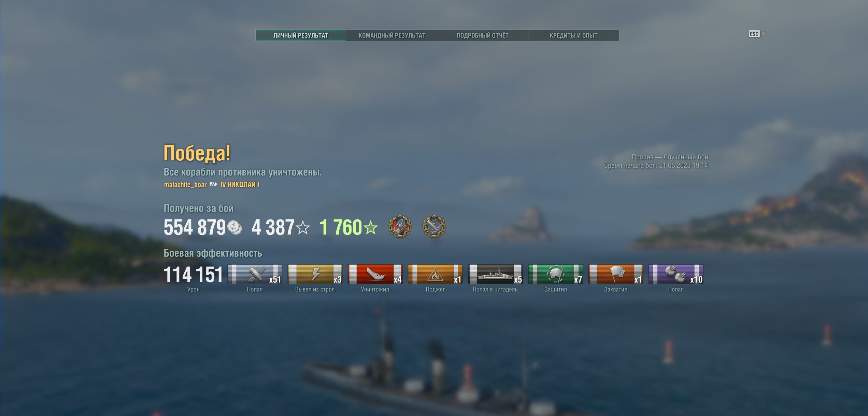The image size is (868, 416).
Task: Select the Кредиты и опыт tab
Action: click(573, 35)
